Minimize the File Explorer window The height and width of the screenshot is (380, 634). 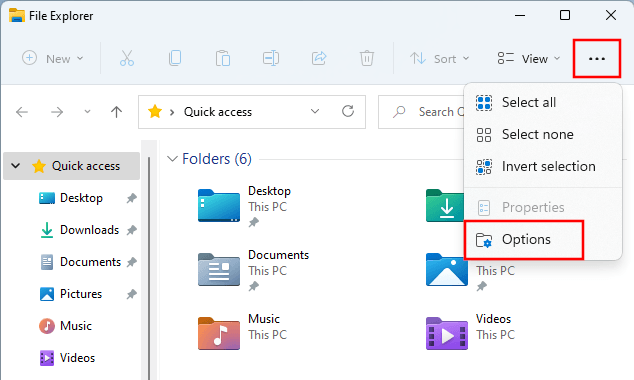pos(520,15)
